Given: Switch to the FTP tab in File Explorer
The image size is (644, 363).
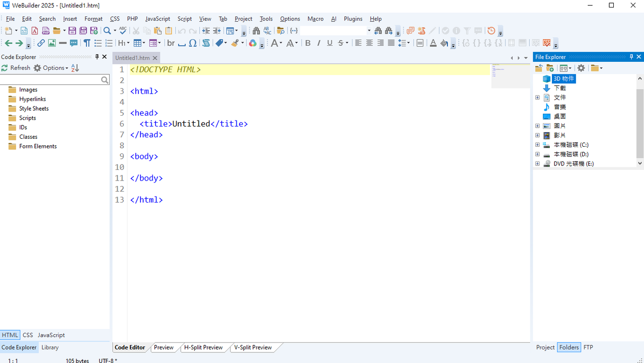Looking at the screenshot, I should (588, 347).
